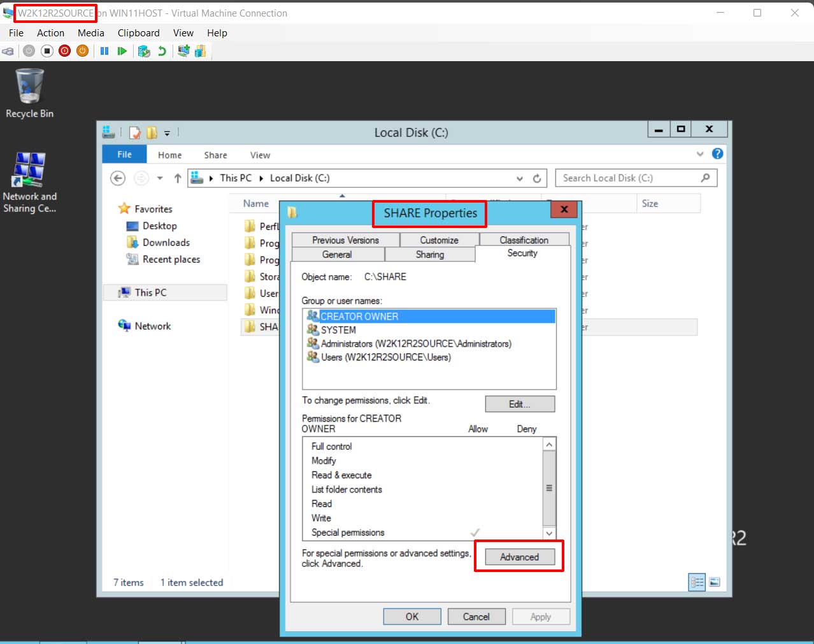
Task: Open the Clipboard menu
Action: coord(138,32)
